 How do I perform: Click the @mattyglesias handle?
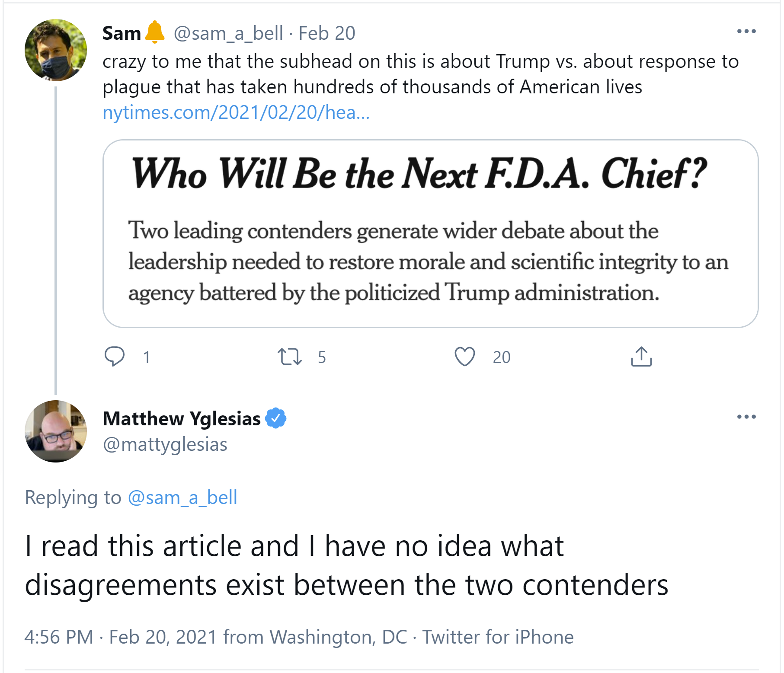click(x=165, y=444)
